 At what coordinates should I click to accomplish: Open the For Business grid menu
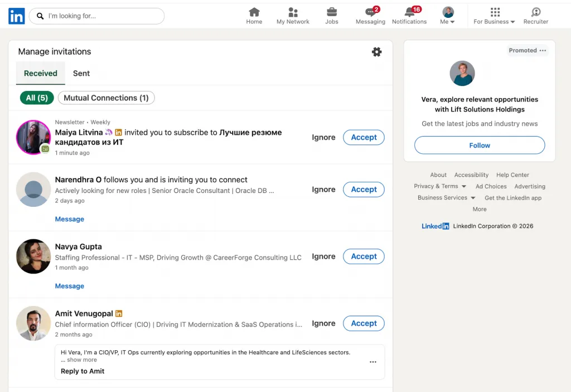point(494,16)
